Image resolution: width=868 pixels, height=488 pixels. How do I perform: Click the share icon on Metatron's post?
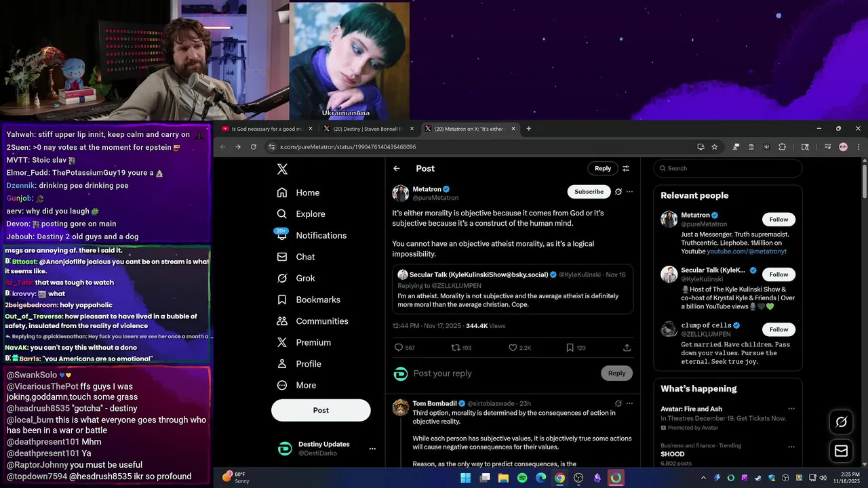pyautogui.click(x=627, y=348)
